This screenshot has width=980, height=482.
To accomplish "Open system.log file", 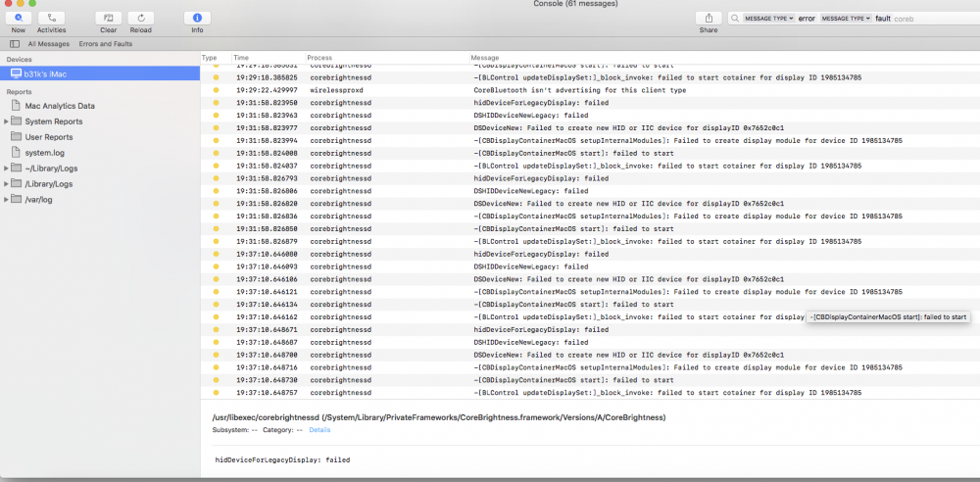I will point(44,153).
